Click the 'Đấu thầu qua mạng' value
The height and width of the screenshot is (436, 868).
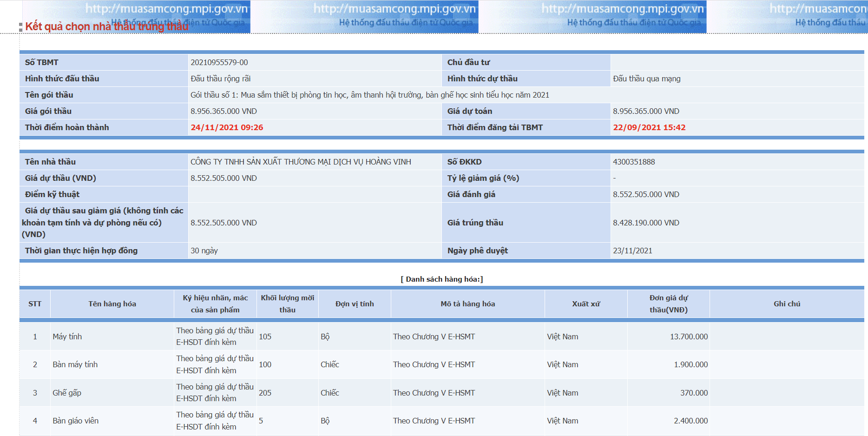coord(646,79)
